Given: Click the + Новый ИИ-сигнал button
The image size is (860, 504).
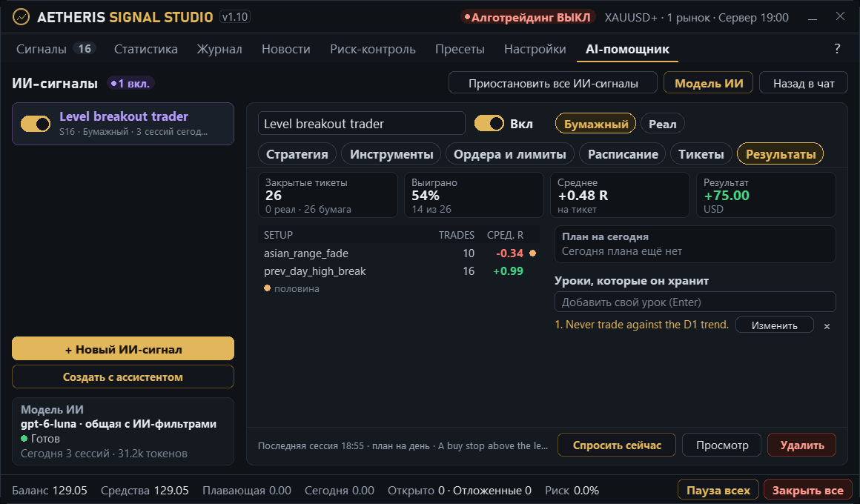Looking at the screenshot, I should (x=123, y=349).
